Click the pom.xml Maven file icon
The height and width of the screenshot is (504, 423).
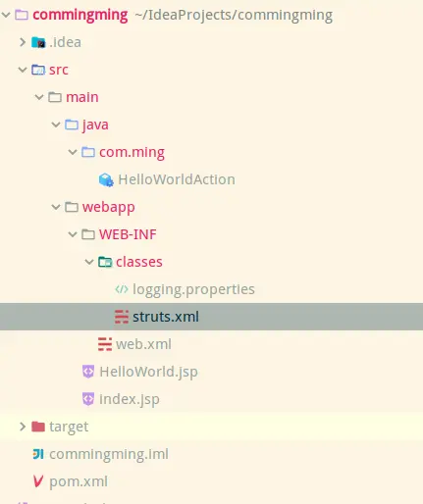[x=38, y=481]
